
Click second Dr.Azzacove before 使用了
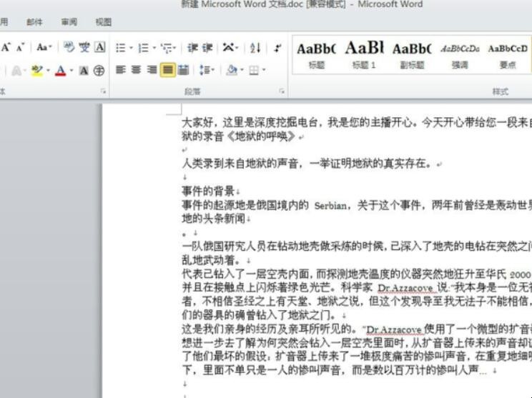(394, 329)
